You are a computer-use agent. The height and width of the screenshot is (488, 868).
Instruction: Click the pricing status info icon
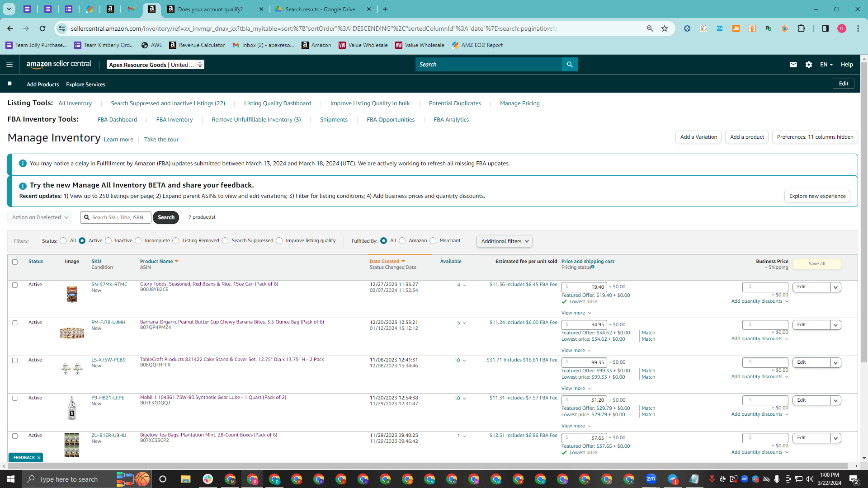click(x=593, y=267)
